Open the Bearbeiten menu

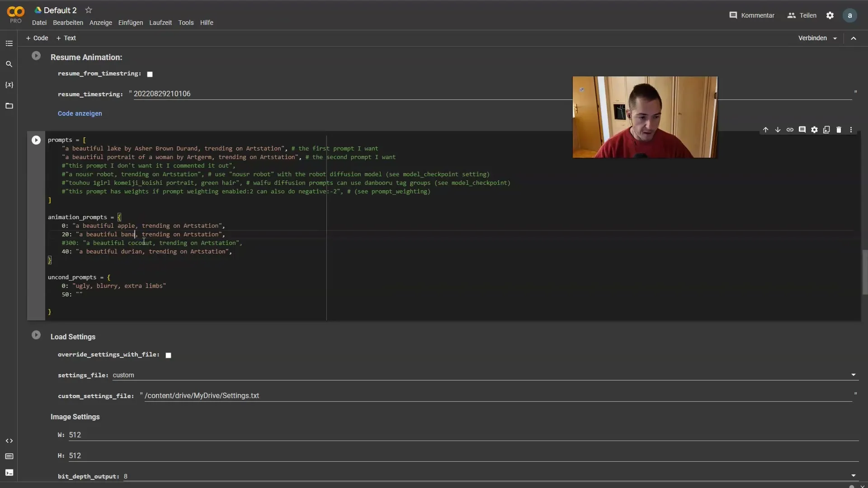click(68, 23)
